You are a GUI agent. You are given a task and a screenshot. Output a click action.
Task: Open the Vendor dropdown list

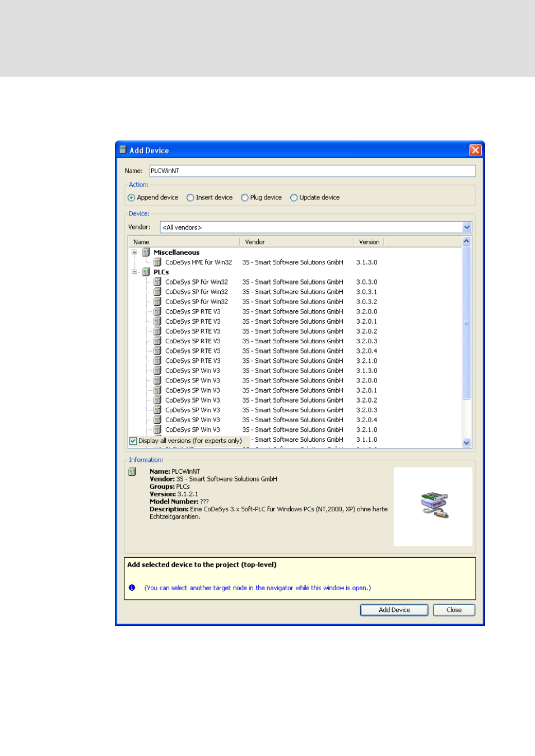(x=467, y=227)
